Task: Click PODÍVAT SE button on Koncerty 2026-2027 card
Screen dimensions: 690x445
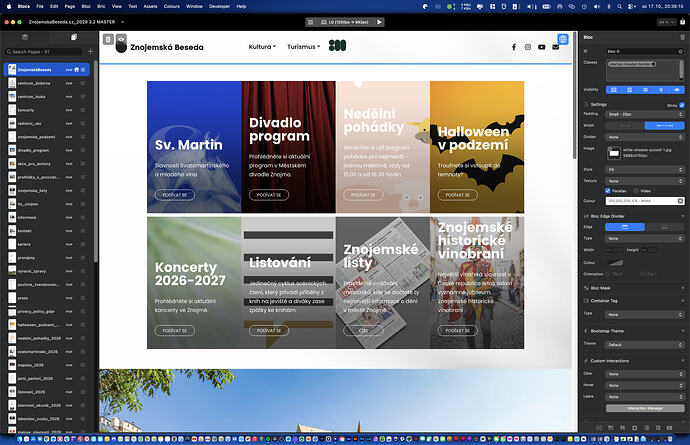Action: (x=175, y=331)
